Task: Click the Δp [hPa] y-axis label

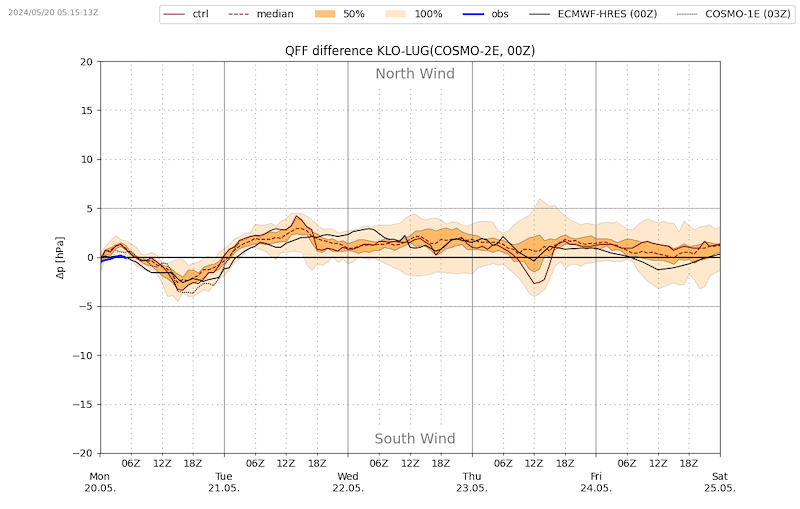Action: [x=61, y=258]
